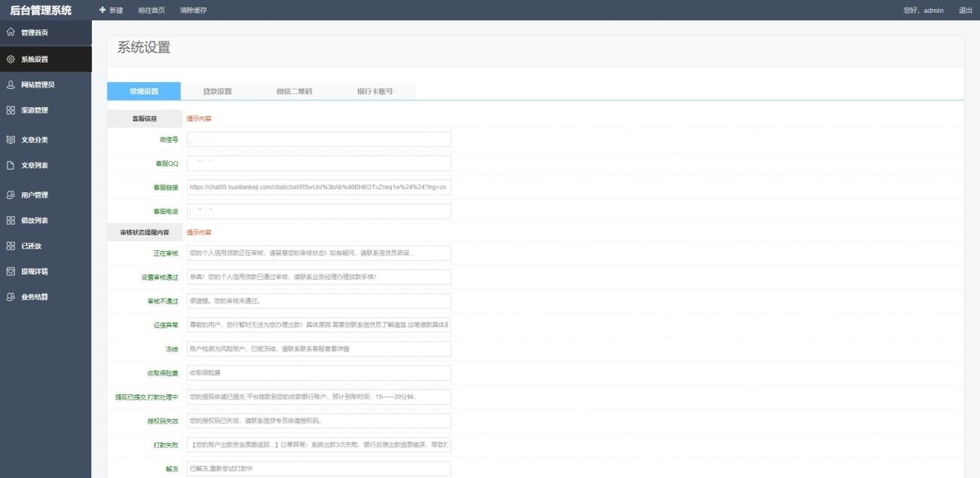Focus the 打款失败 message field
Screen dimensions: 980x478
318,445
